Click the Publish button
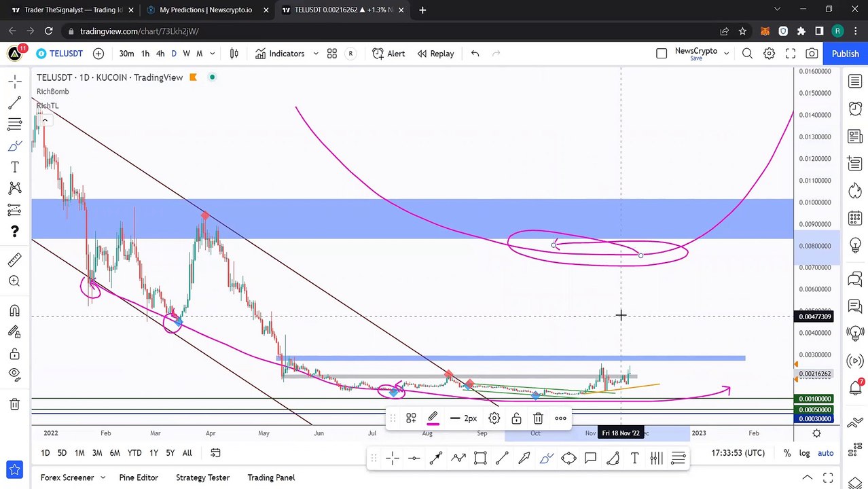 (x=846, y=54)
